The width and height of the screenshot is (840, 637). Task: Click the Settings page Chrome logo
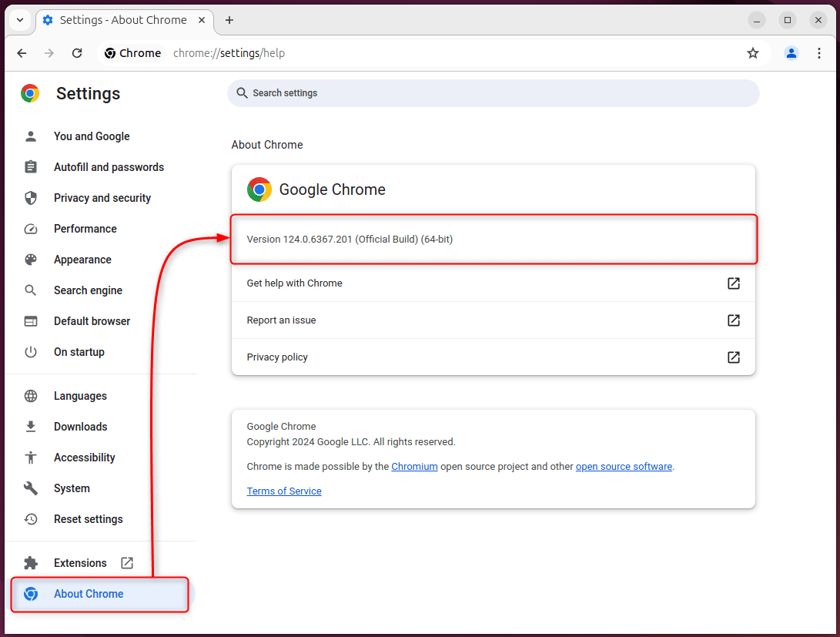point(30,93)
